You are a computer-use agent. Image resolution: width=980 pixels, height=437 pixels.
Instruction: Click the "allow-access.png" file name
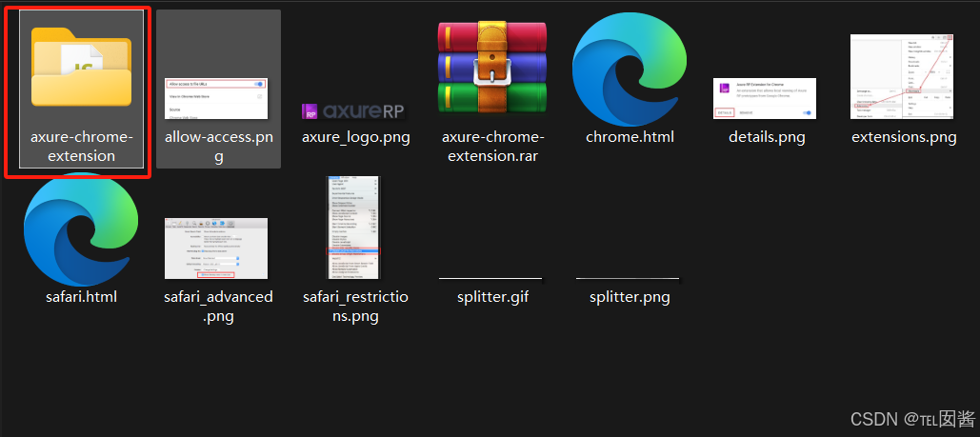(219, 147)
